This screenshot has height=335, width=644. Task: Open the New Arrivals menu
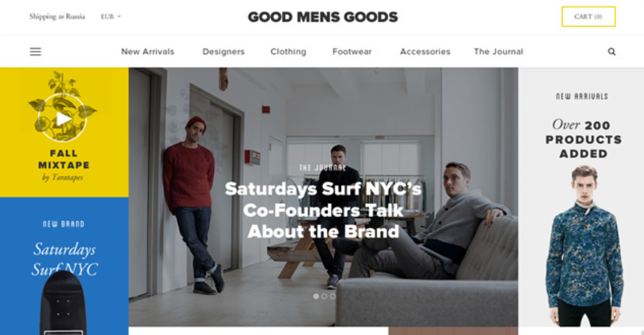tap(148, 52)
